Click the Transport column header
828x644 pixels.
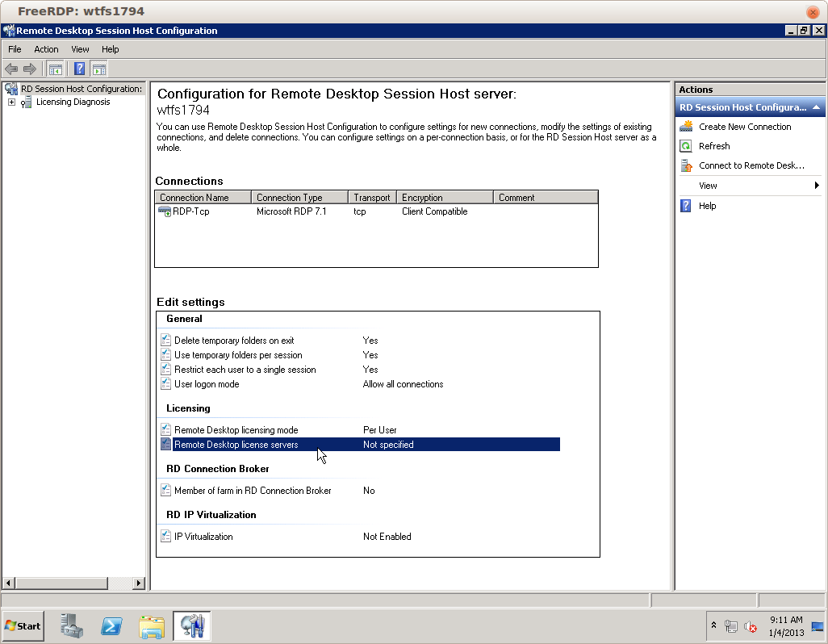point(372,198)
